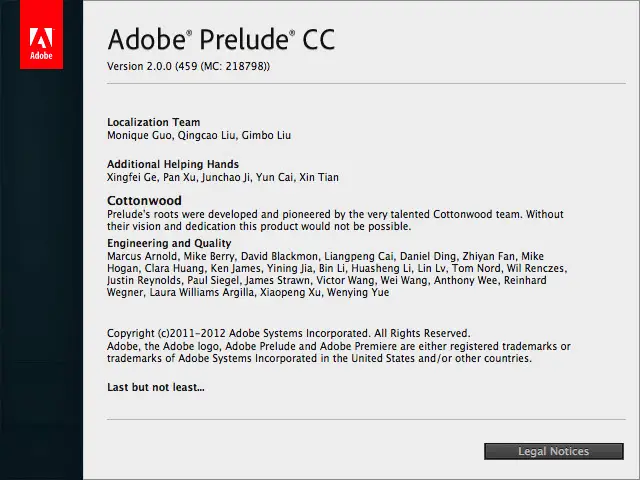
Task: Click the registered trademarks notice paragraph
Action: coord(339,352)
